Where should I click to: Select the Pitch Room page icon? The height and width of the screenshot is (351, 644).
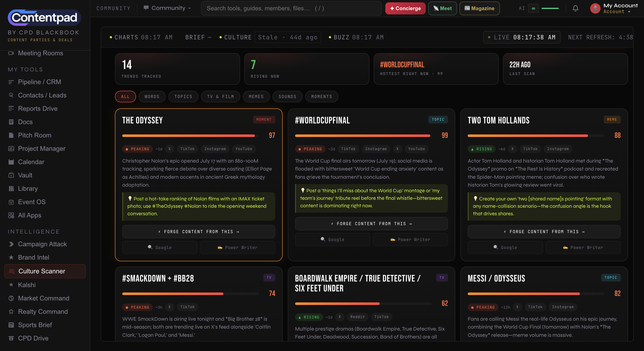(11, 135)
